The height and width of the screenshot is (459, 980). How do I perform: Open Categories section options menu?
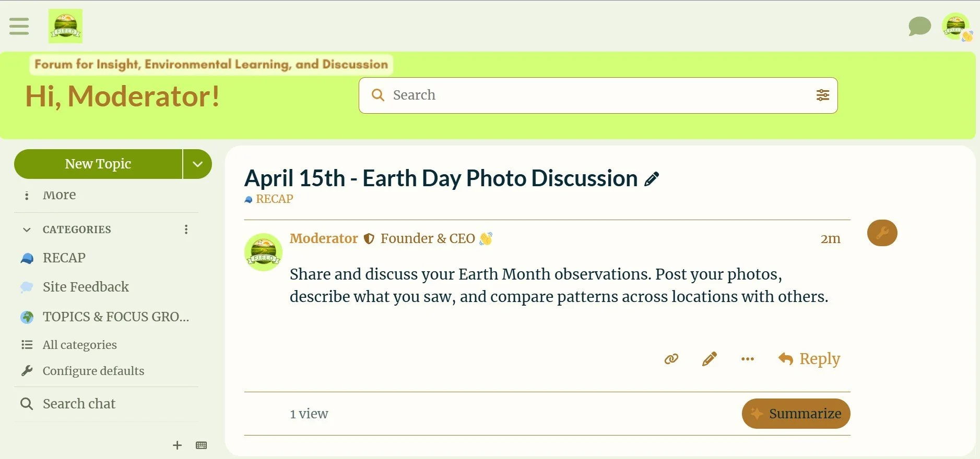186,229
